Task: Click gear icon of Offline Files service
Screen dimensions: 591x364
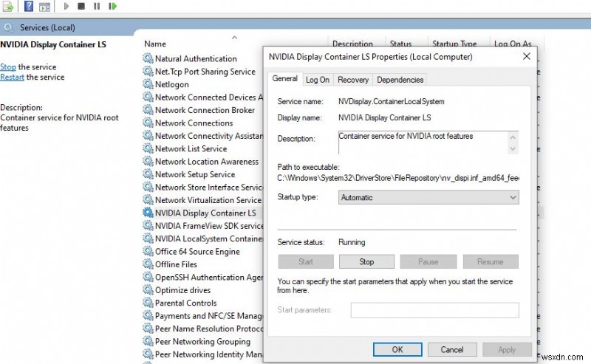Action: click(x=148, y=264)
